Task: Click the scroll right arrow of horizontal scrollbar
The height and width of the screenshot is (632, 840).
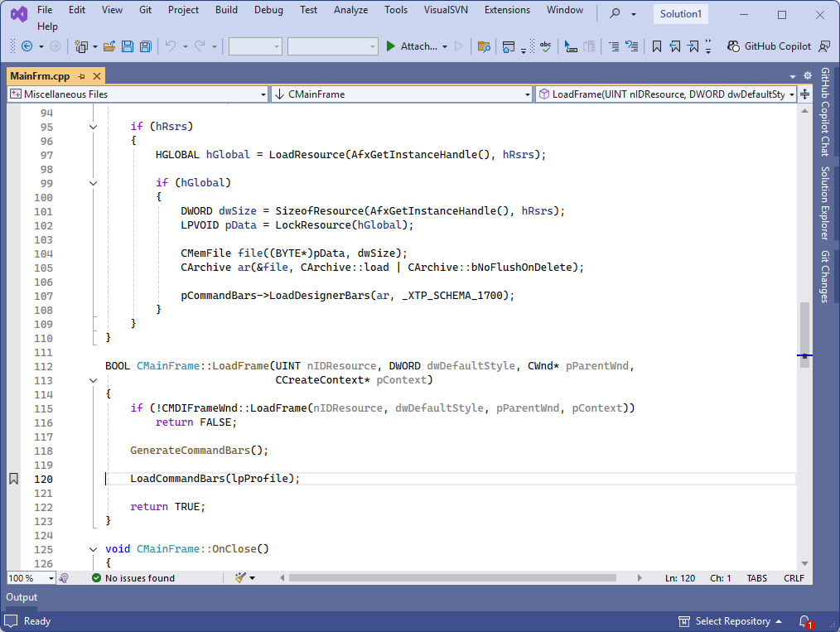Action: [639, 578]
